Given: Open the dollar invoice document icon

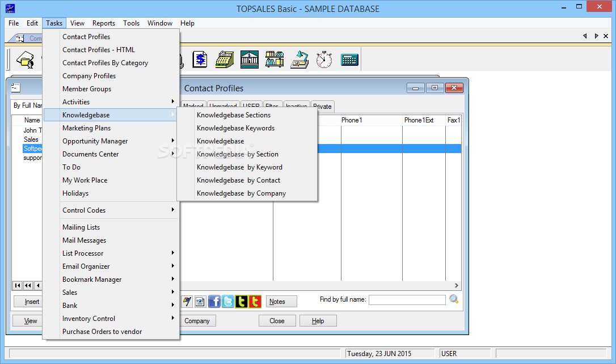Looking at the screenshot, I should click(x=200, y=60).
